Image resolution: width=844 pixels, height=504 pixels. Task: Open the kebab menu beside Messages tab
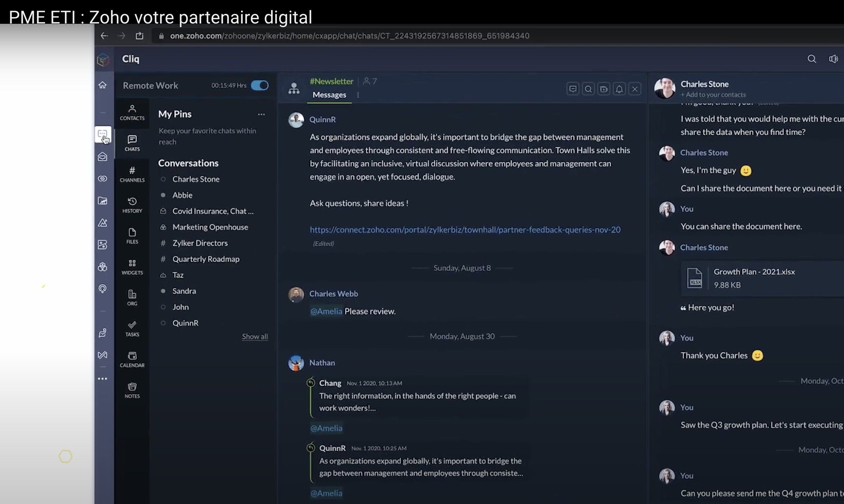click(x=358, y=95)
